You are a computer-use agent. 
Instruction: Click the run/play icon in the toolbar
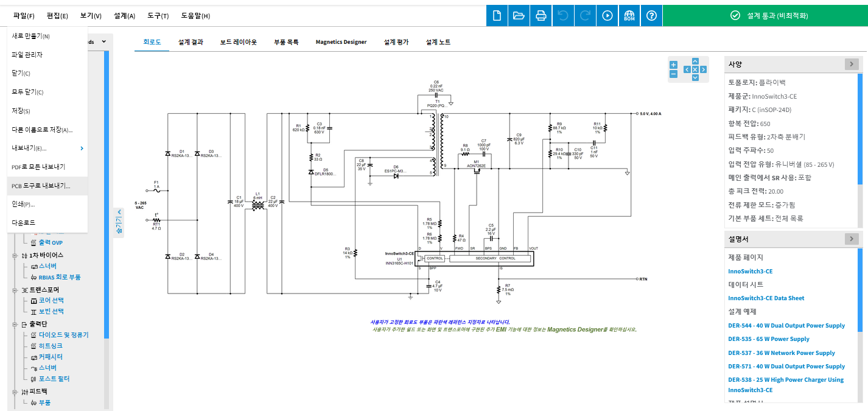607,16
